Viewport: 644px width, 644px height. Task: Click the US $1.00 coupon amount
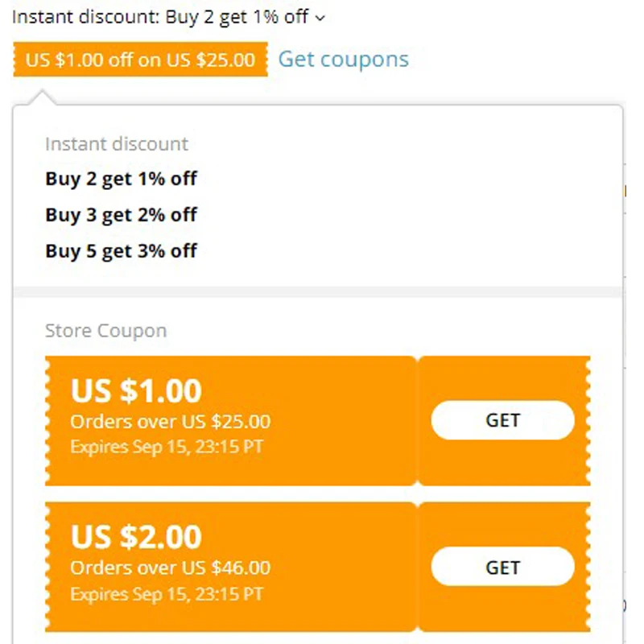click(136, 390)
